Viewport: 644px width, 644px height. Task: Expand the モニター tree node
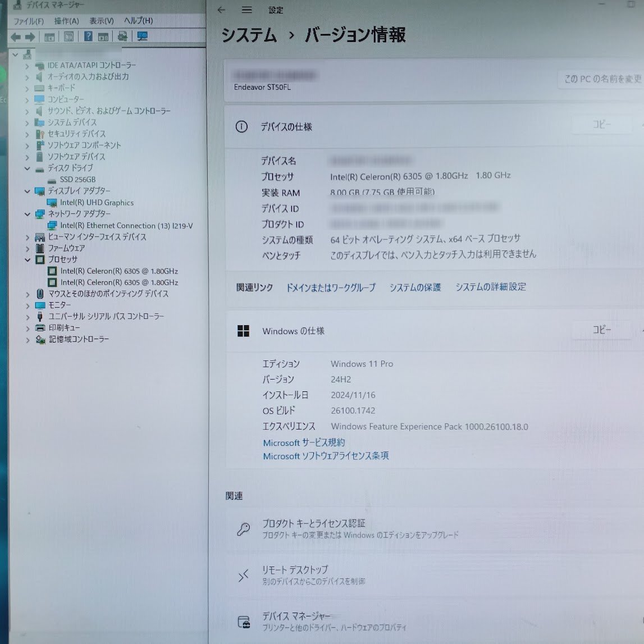[x=27, y=305]
